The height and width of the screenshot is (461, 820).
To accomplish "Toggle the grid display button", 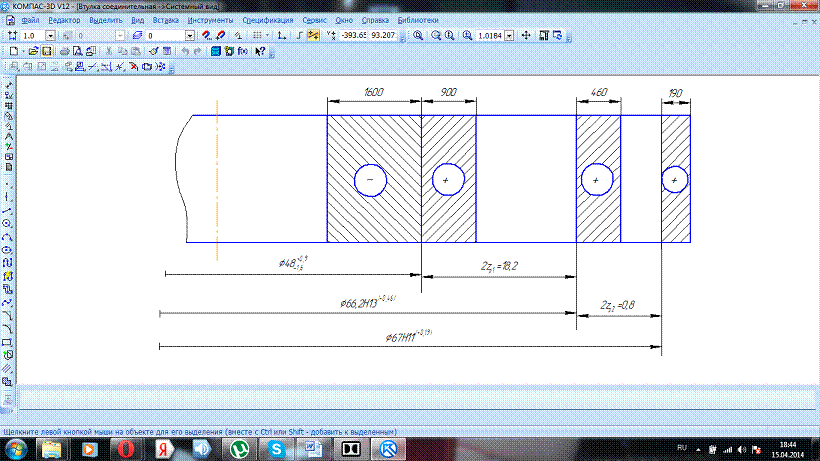I will [258, 35].
